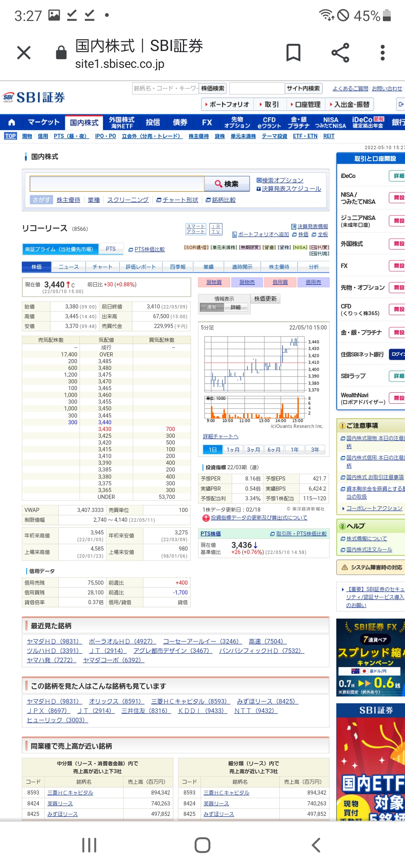Select 3ヶ月 chart period

253,449
